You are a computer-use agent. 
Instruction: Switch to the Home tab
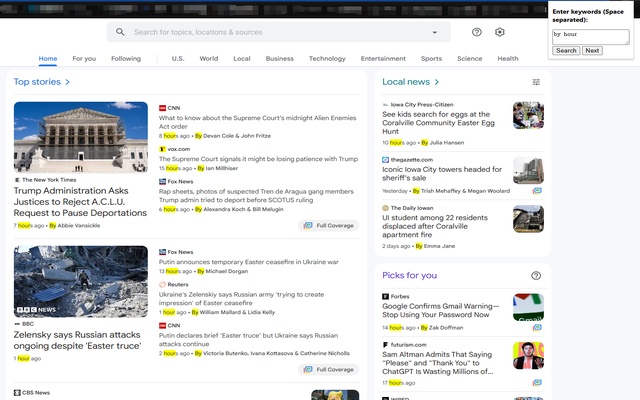(x=48, y=58)
